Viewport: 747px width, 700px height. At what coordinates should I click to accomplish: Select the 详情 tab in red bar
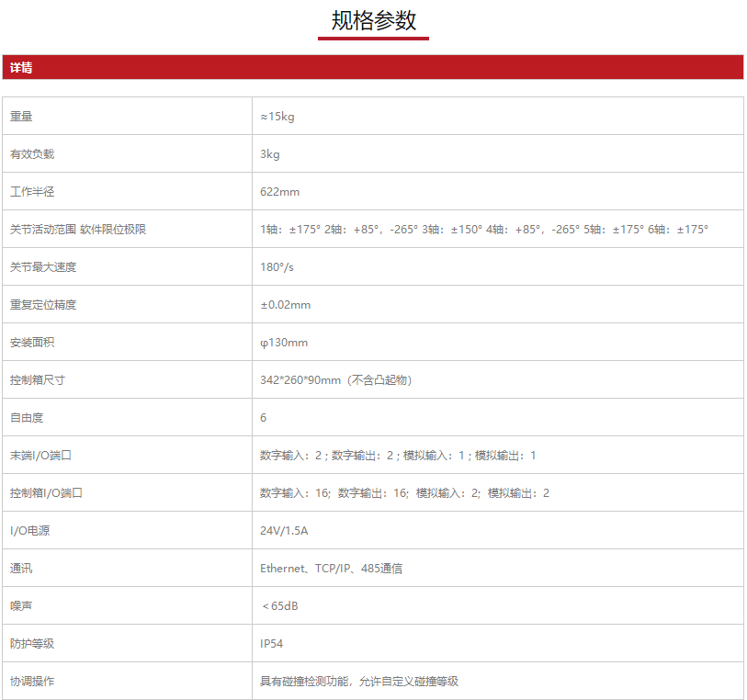[x=21, y=68]
